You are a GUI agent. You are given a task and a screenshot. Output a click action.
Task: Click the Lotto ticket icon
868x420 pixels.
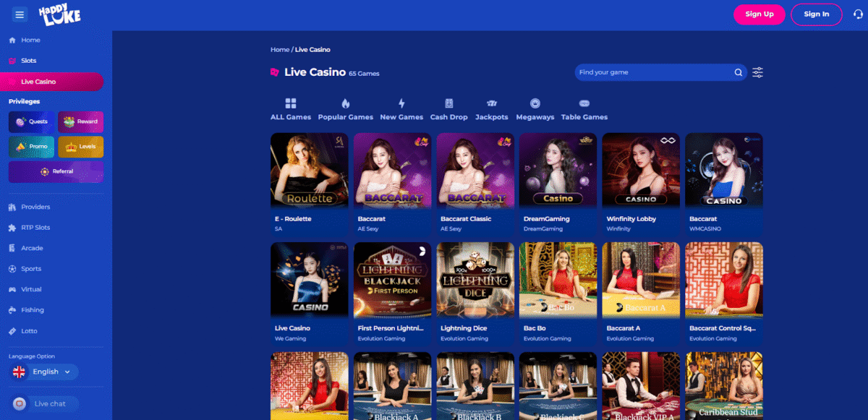click(x=12, y=331)
